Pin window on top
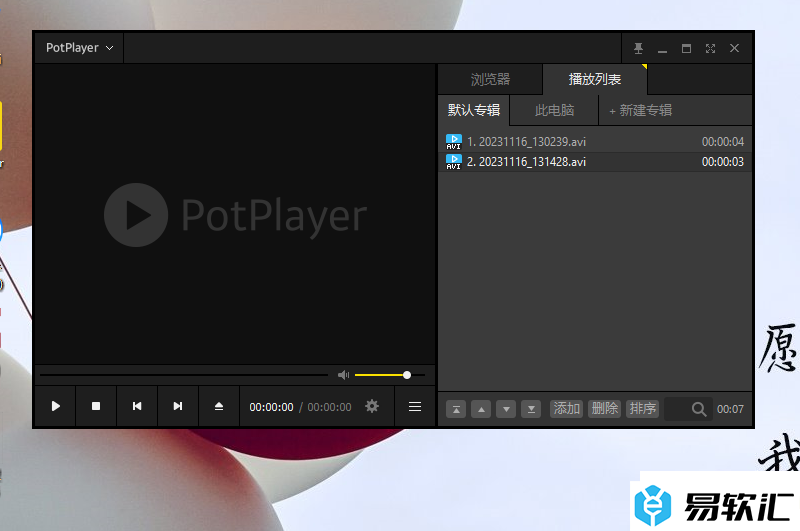This screenshot has height=531, width=800. (x=638, y=48)
